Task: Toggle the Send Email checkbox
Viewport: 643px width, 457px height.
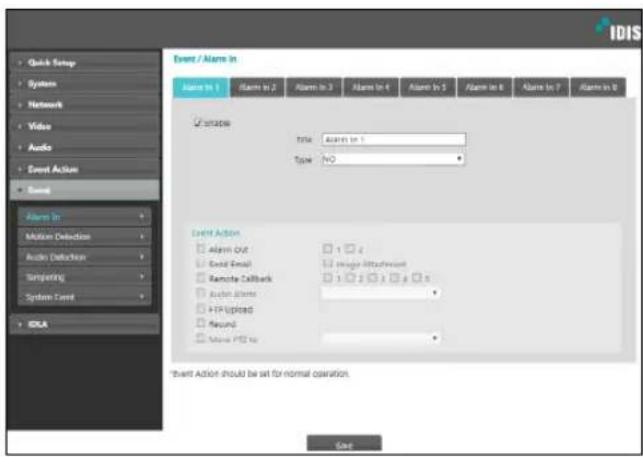Action: pos(201,263)
